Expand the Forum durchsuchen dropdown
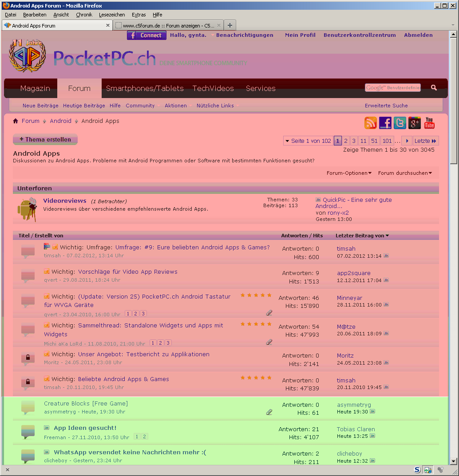459x476 pixels. coord(405,173)
